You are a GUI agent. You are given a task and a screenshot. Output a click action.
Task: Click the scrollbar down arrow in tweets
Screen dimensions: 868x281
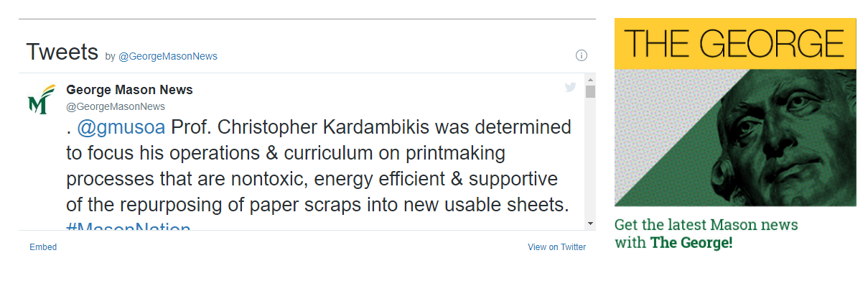590,224
